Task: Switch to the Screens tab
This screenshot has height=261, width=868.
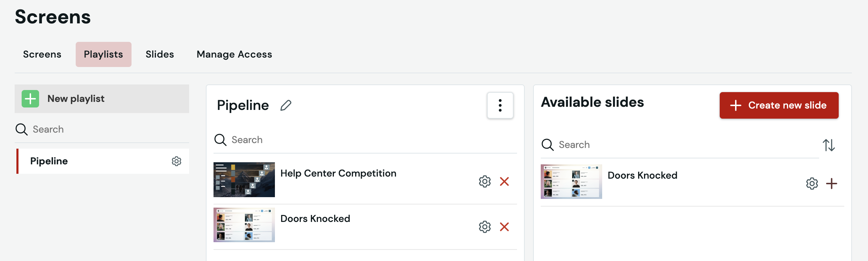Action: [42, 54]
